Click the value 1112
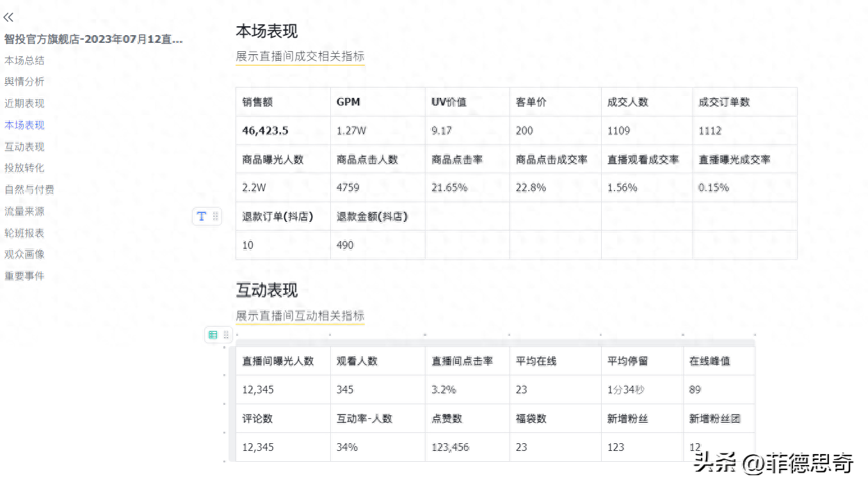The height and width of the screenshot is (488, 868). pos(710,130)
